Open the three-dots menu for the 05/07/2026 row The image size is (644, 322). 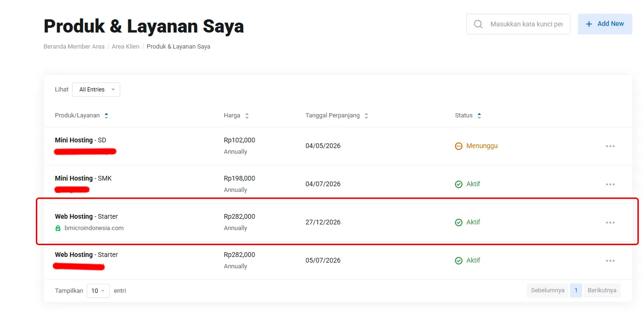pyautogui.click(x=610, y=261)
